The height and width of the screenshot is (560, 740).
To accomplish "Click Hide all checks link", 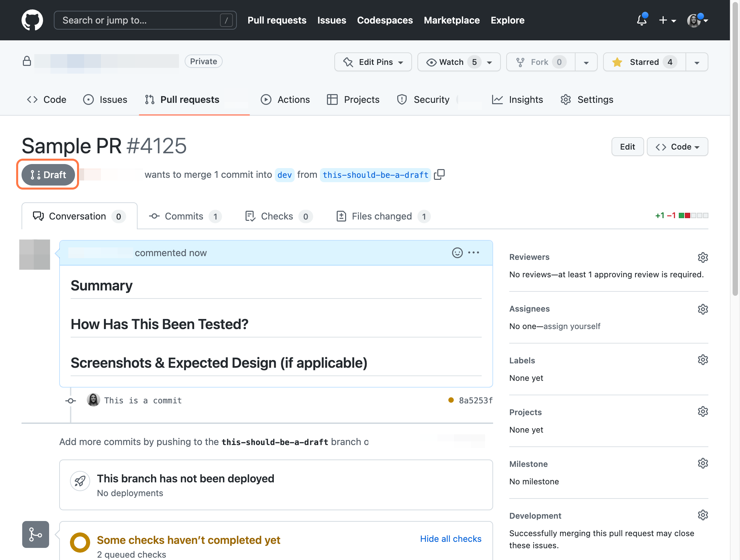I will (451, 539).
